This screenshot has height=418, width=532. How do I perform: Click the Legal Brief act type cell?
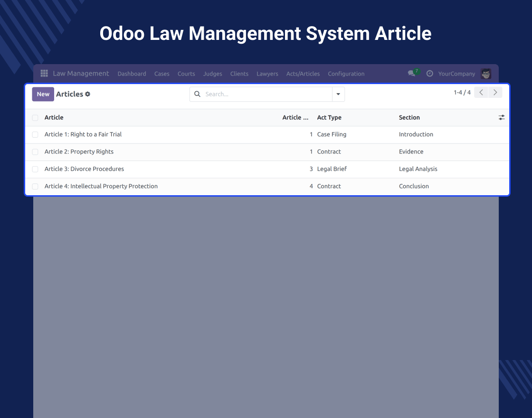(332, 169)
